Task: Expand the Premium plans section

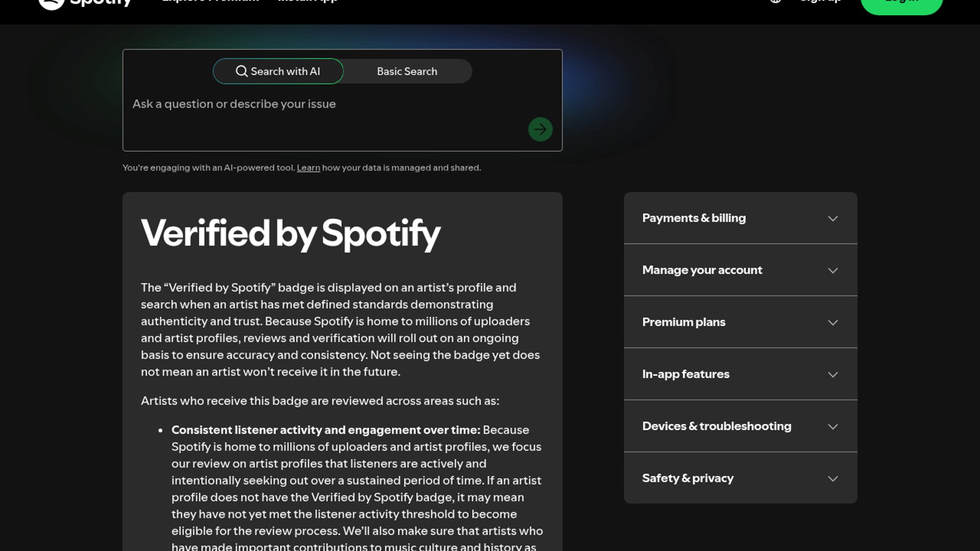Action: [x=740, y=322]
